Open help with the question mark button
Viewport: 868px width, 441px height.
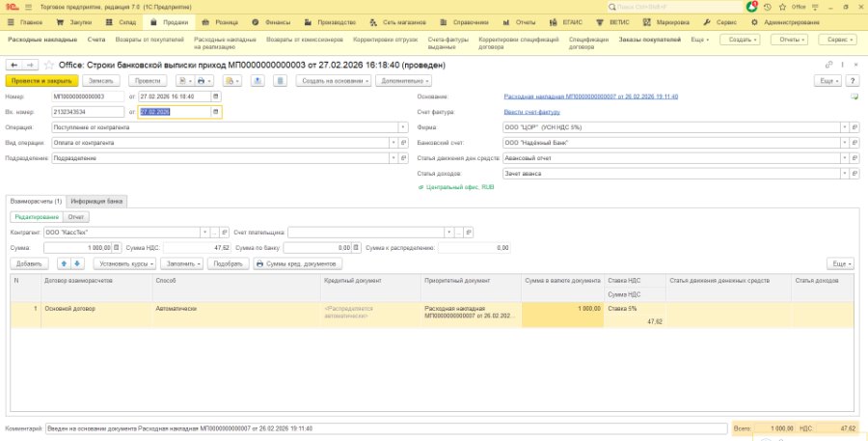pyautogui.click(x=853, y=81)
